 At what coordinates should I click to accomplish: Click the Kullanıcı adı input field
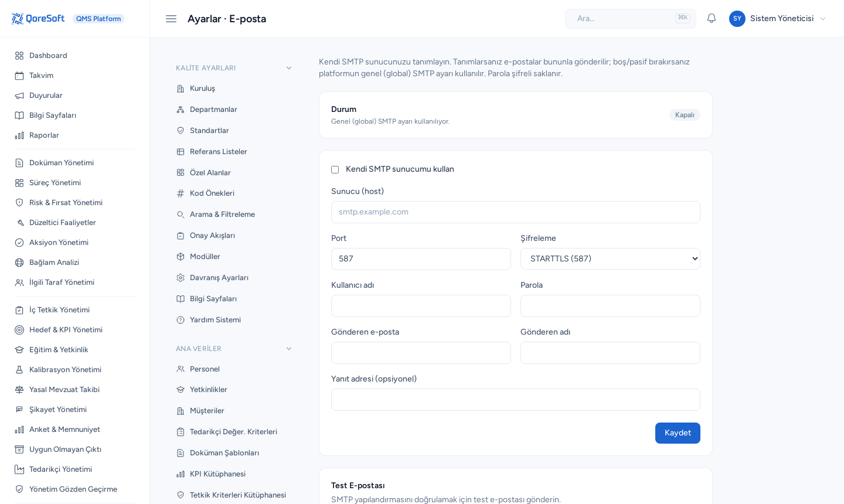421,306
